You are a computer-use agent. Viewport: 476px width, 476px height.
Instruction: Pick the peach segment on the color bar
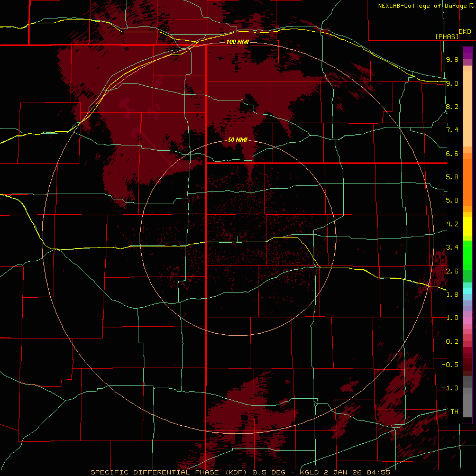point(467,106)
